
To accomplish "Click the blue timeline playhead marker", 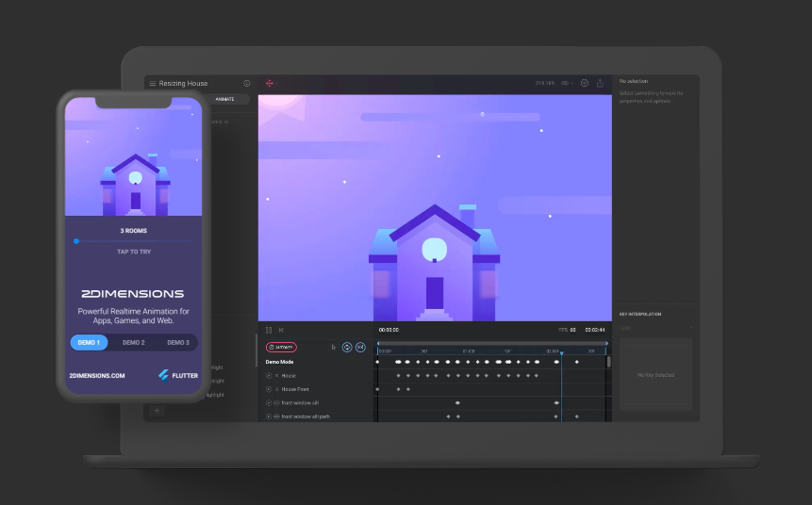I will (561, 353).
